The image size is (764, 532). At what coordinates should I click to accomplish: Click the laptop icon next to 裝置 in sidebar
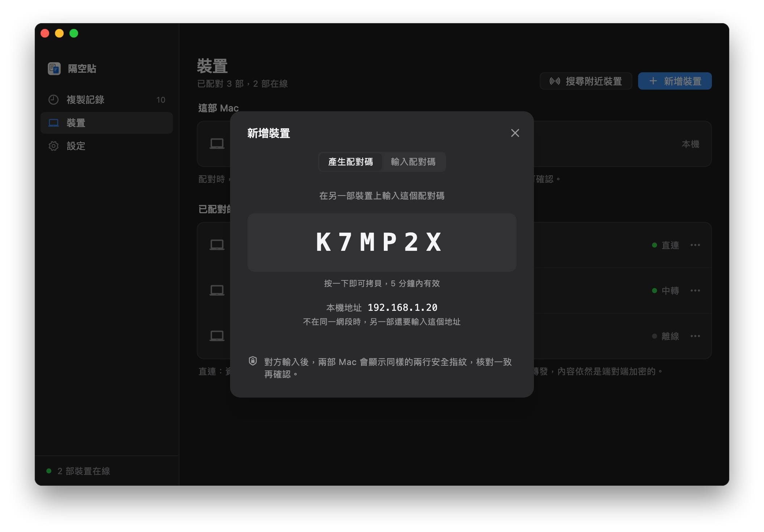point(54,123)
